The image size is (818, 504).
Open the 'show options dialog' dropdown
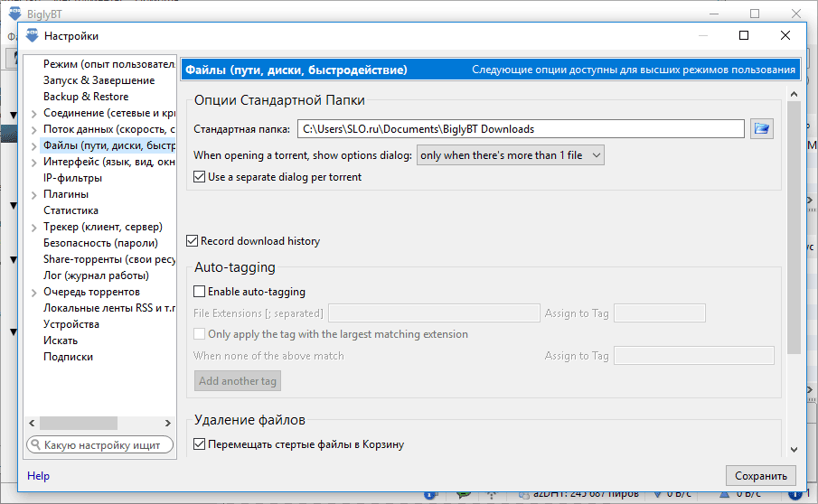point(510,155)
